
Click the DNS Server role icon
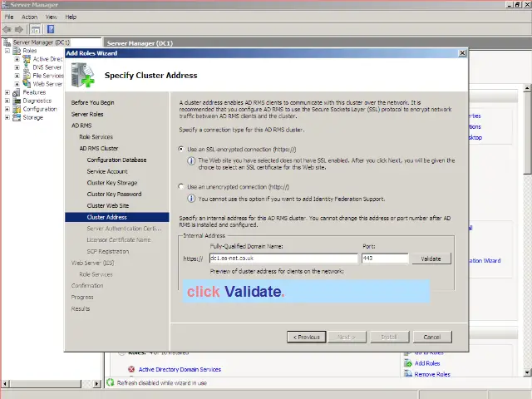(x=27, y=67)
